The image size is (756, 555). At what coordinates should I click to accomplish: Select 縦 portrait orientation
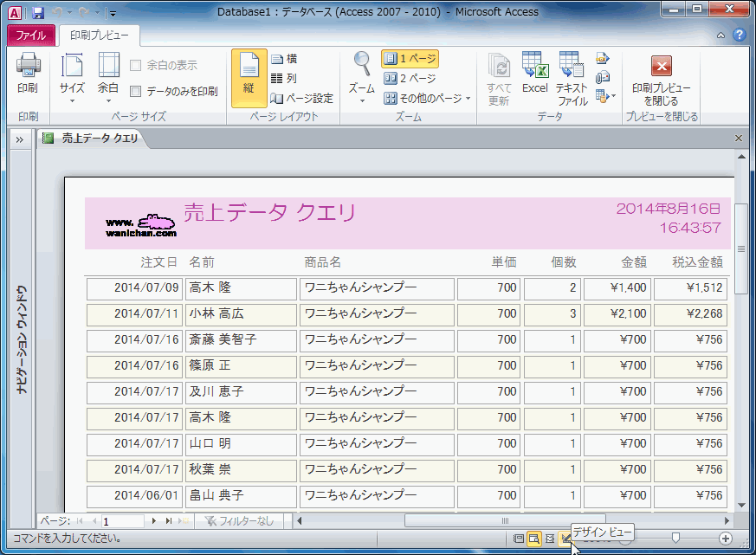pyautogui.click(x=249, y=78)
